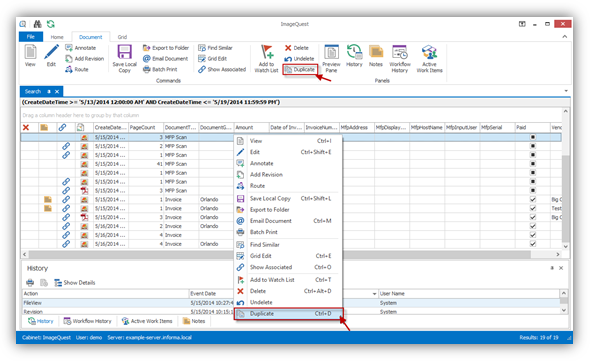Choose Add Revision in the ribbon

(x=84, y=59)
